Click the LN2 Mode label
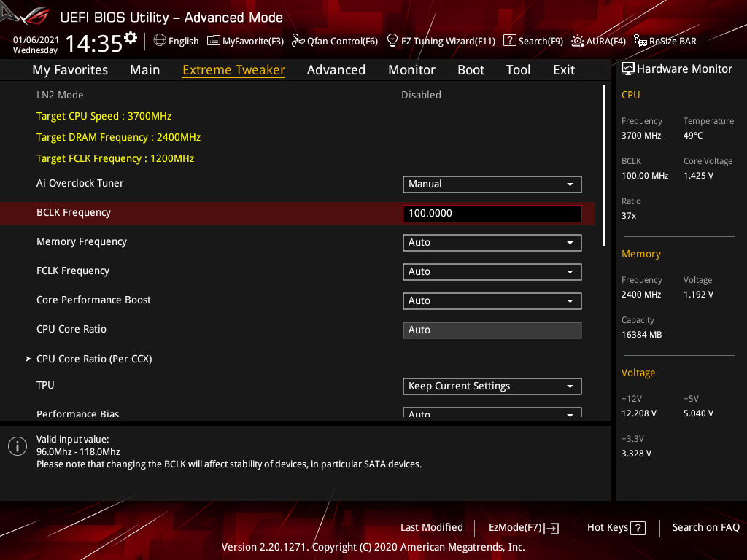This screenshot has height=560, width=747. point(60,95)
